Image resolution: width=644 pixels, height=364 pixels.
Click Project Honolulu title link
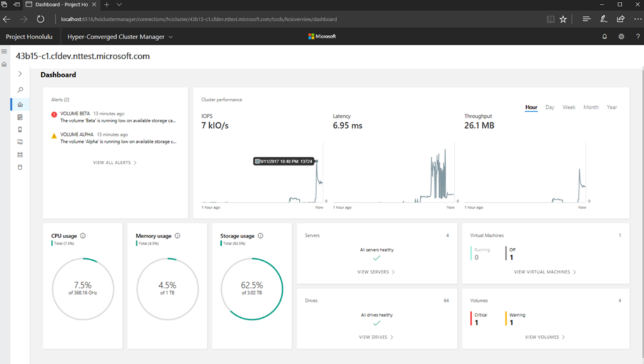tap(29, 37)
